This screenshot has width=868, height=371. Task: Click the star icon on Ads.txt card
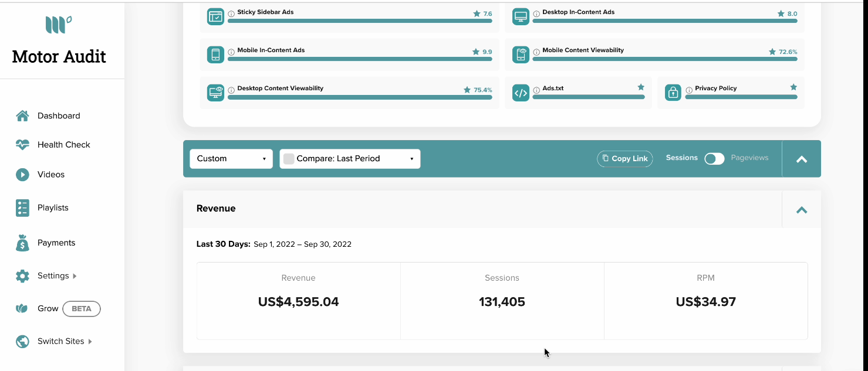point(641,87)
